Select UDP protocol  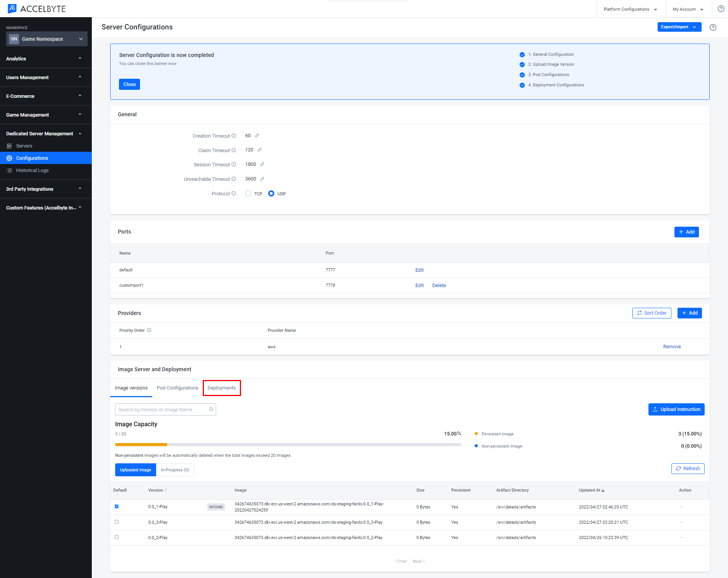coord(271,193)
